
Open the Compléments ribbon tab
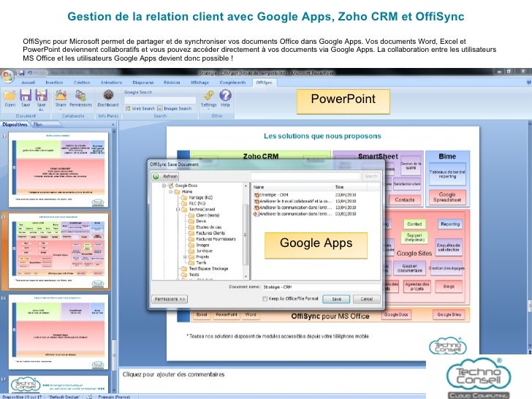coord(232,83)
